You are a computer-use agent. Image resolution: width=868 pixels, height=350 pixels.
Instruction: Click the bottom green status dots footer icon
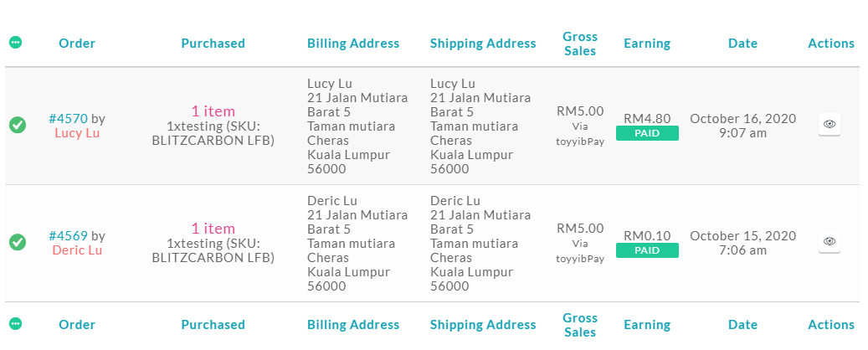click(16, 324)
